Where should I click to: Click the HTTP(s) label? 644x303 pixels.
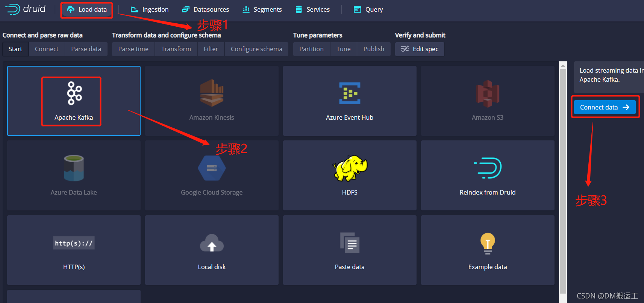74,267
